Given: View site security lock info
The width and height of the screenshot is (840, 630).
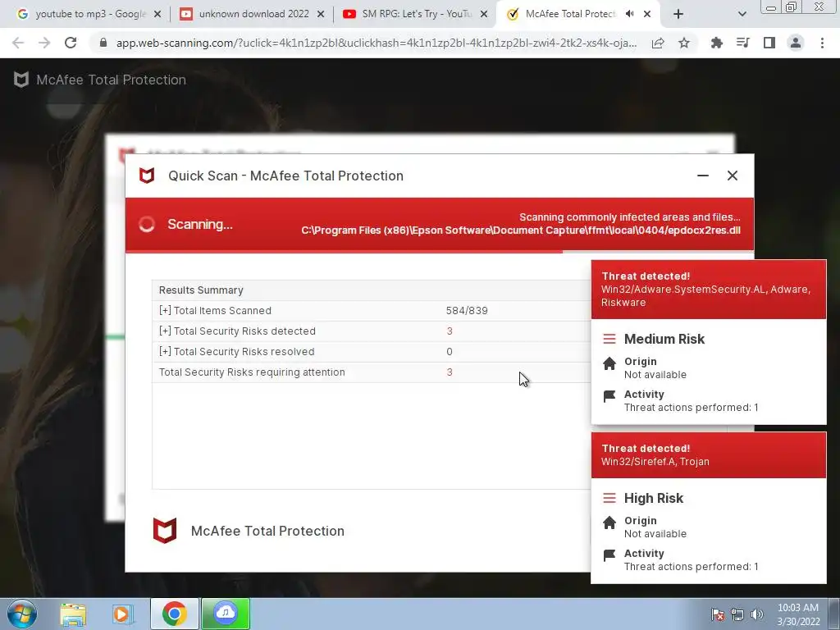Looking at the screenshot, I should tap(103, 43).
